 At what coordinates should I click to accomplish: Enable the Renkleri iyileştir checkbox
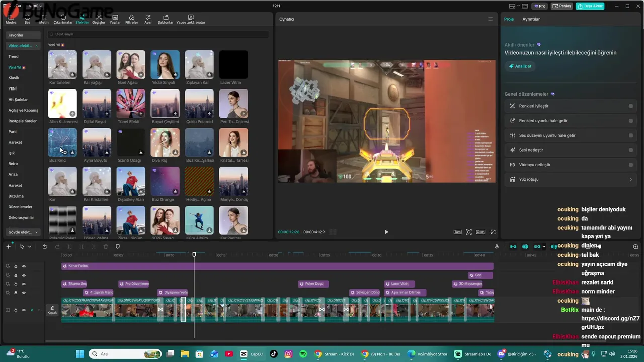[631, 106]
